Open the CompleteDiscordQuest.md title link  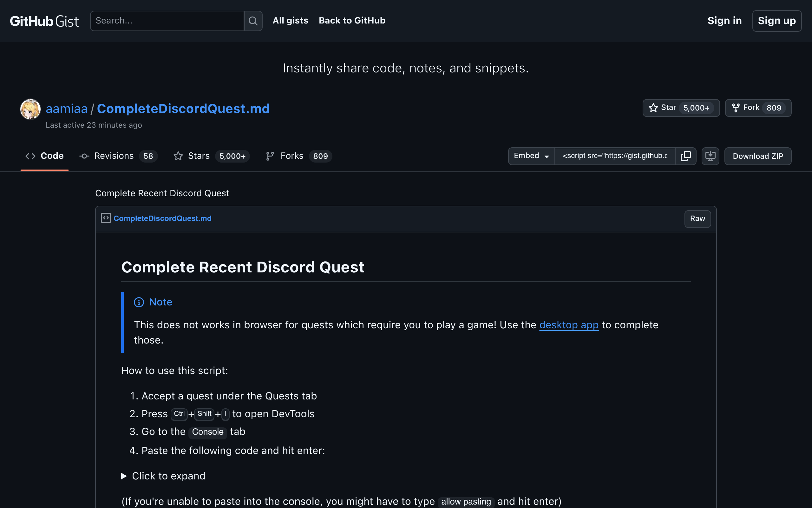(183, 109)
